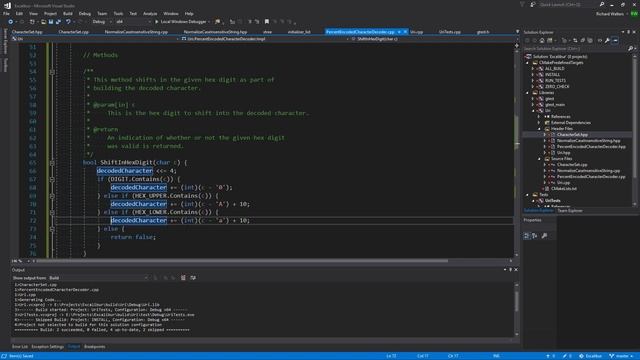Click the Property Pages wrench icon

pyautogui.click(x=544, y=236)
